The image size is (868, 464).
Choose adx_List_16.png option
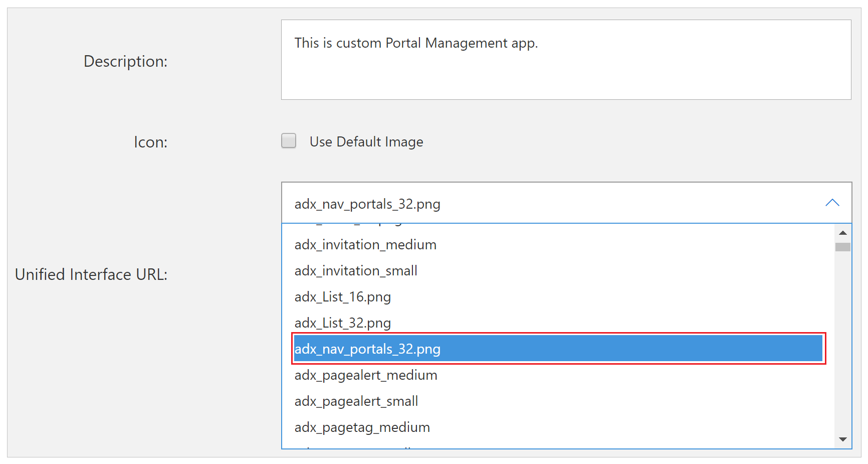coord(558,297)
